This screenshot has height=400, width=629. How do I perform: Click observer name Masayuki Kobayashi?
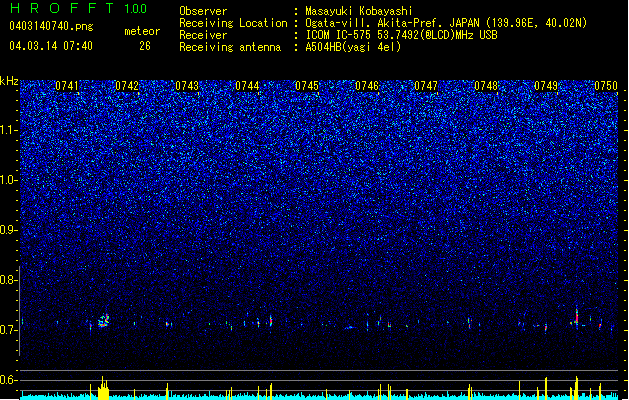[359, 11]
